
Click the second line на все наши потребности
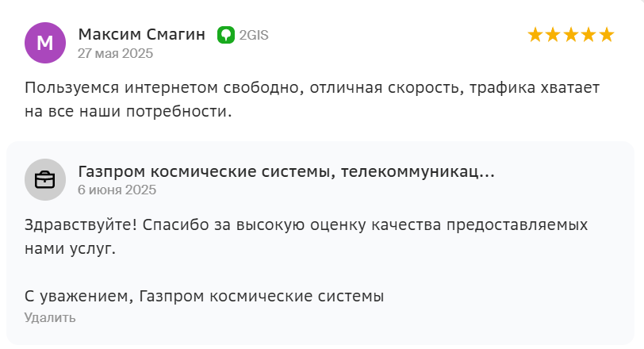click(x=128, y=111)
